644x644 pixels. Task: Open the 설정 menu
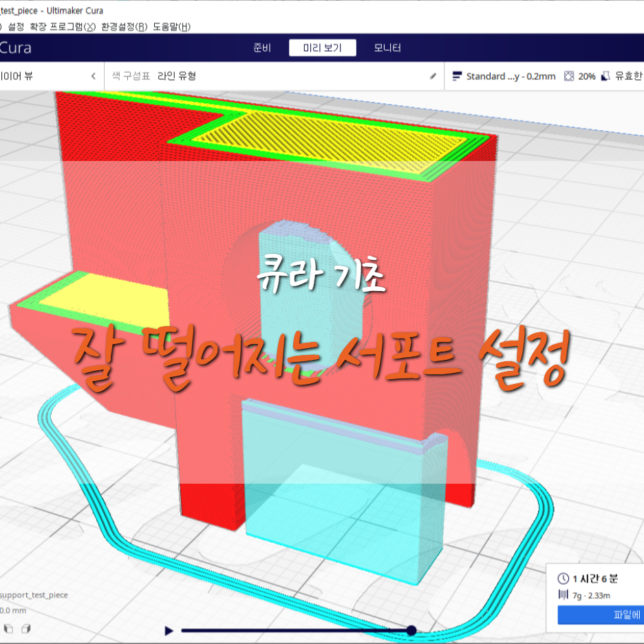(16, 27)
